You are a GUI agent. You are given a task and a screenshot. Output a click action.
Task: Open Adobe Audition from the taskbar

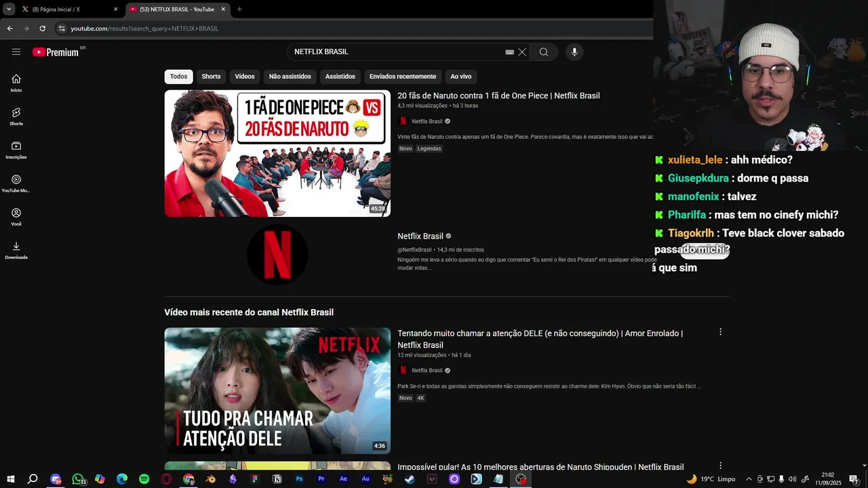pos(366,479)
